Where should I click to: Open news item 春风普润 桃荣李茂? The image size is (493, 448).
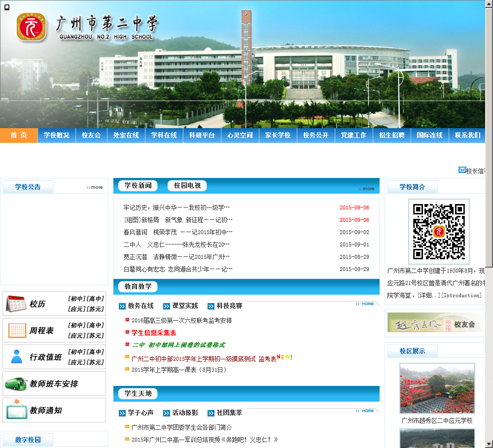tap(178, 232)
